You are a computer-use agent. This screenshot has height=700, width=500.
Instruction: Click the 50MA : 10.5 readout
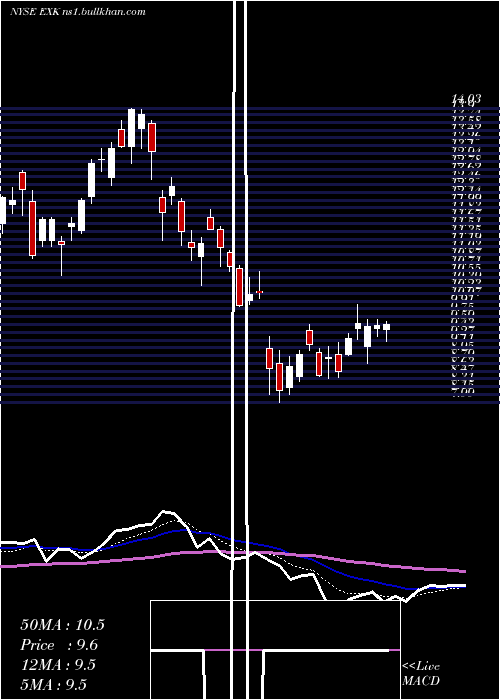pos(62,625)
